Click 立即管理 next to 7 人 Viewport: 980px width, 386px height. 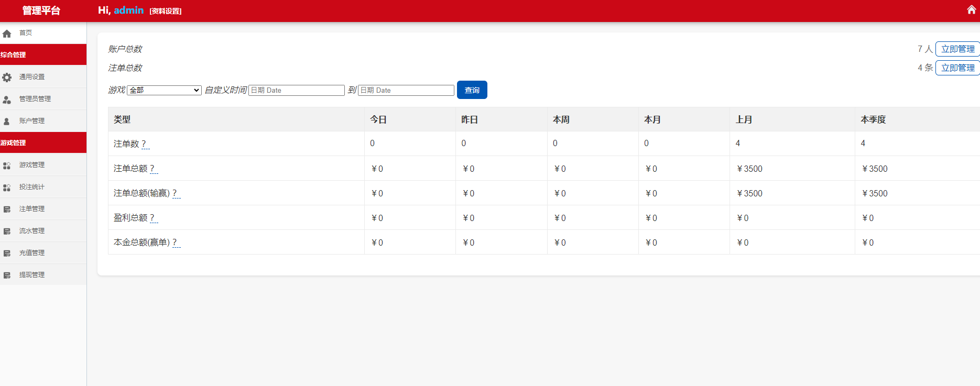[x=957, y=49]
